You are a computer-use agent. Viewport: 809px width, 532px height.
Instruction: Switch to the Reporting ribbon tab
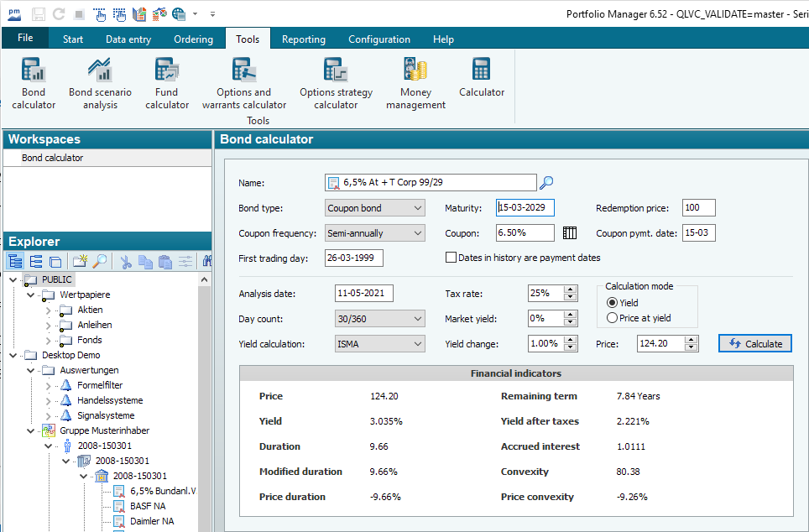coord(304,39)
